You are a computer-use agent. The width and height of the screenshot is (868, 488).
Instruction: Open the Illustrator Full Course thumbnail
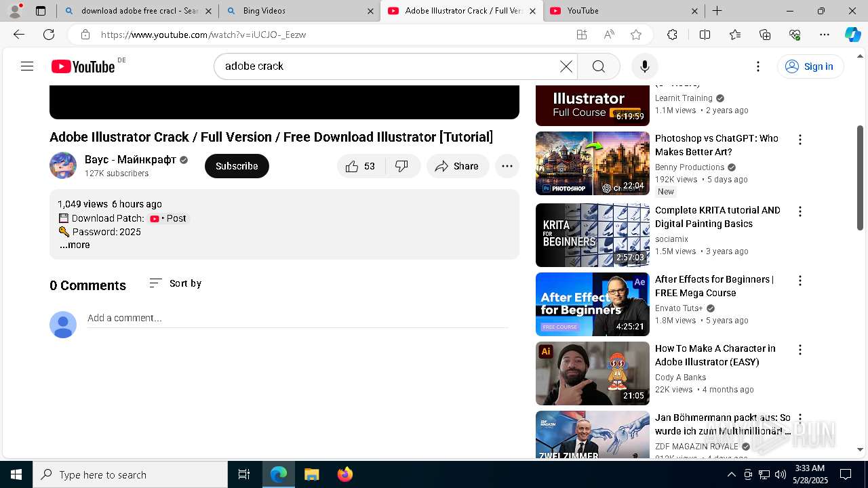pos(593,106)
